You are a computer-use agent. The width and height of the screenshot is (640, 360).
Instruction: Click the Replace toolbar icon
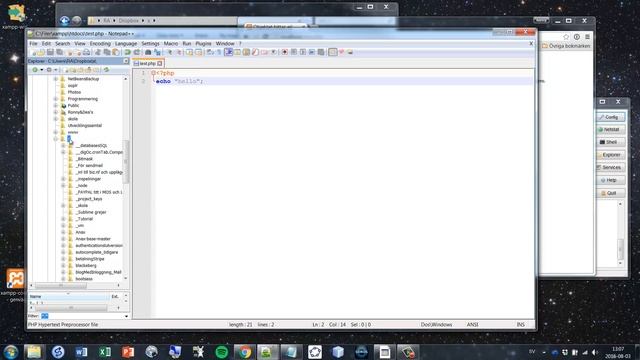point(157,52)
